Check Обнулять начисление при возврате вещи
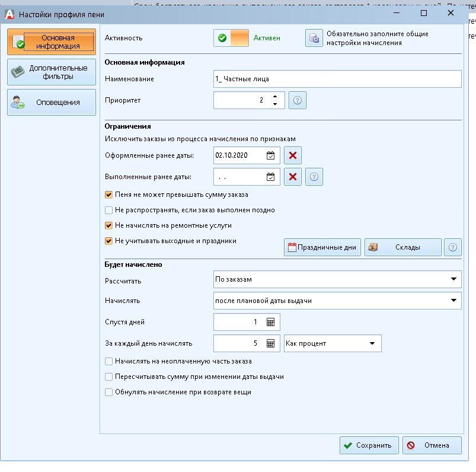Screen dimensions: 476x472 (x=108, y=392)
